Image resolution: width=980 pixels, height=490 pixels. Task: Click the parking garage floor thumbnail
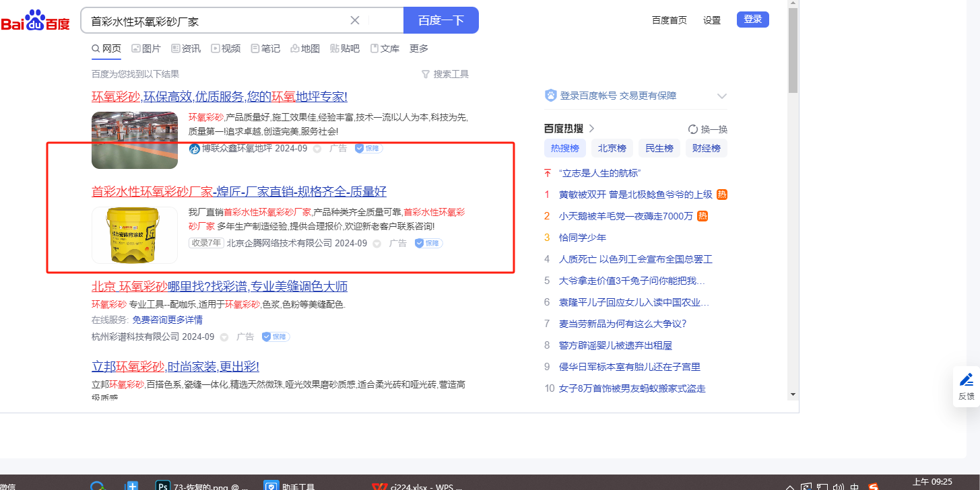(x=135, y=140)
